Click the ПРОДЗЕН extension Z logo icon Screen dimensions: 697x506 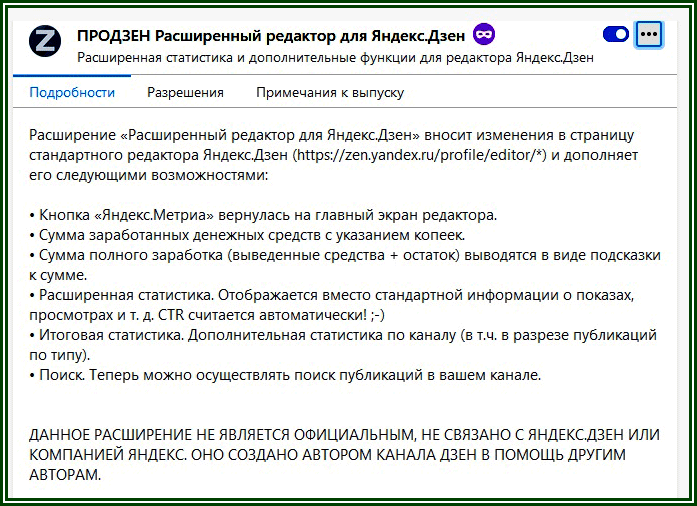pos(44,41)
